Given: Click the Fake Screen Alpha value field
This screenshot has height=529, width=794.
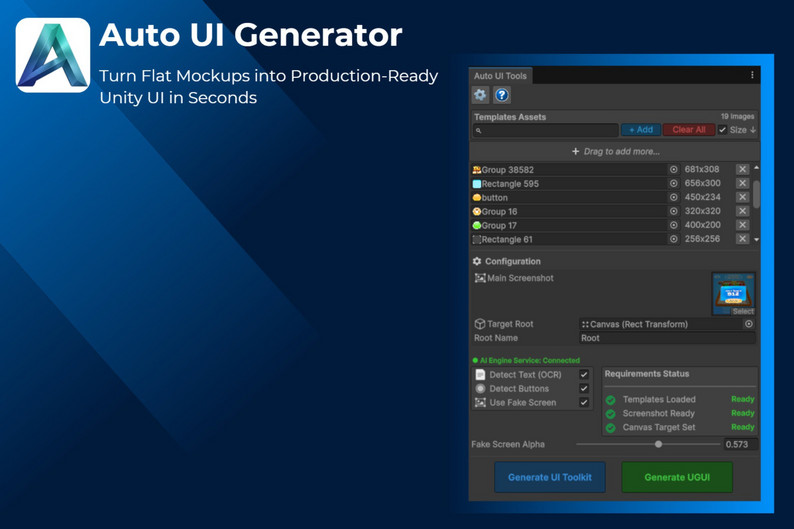Looking at the screenshot, I should (x=740, y=444).
